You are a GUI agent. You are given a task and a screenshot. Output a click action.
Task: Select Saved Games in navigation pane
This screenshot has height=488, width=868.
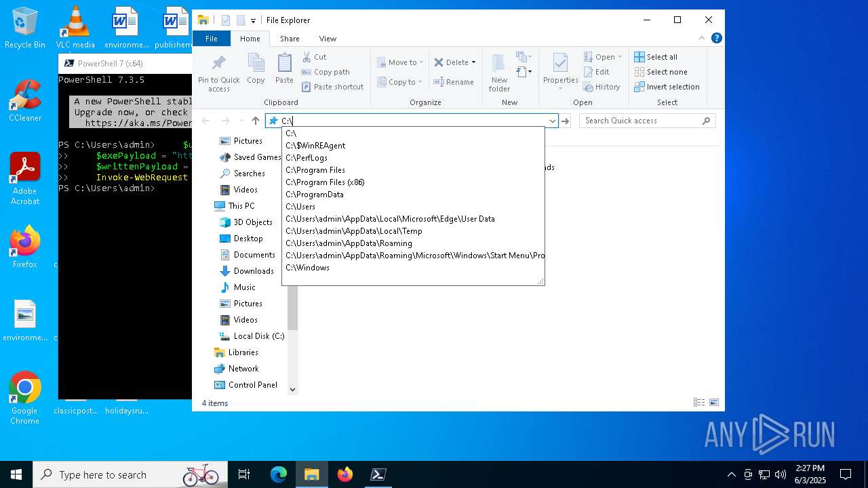point(250,157)
